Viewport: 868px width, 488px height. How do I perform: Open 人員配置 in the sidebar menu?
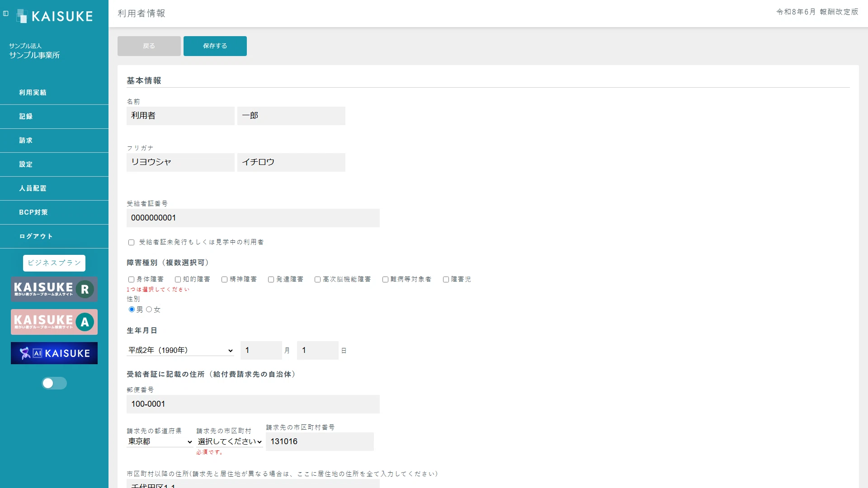click(x=54, y=188)
